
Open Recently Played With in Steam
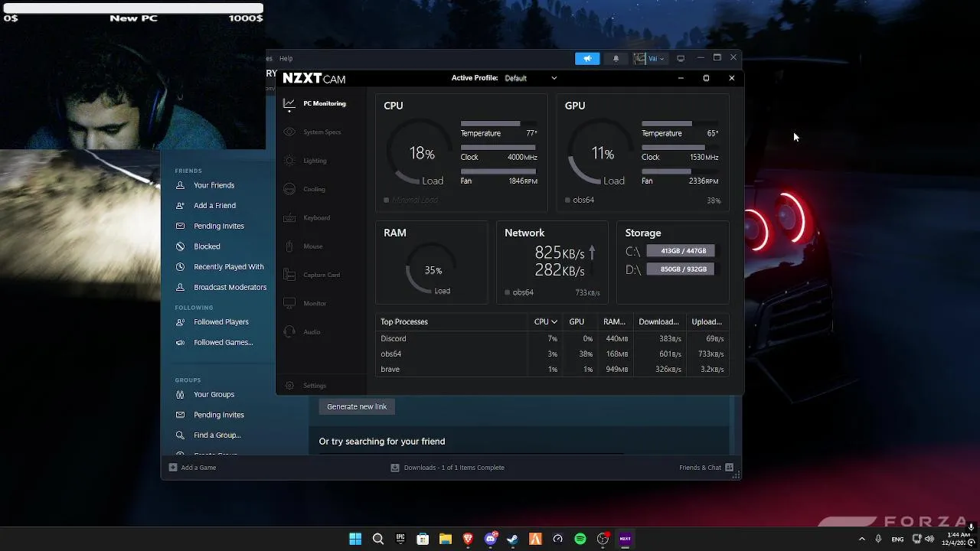tap(228, 266)
